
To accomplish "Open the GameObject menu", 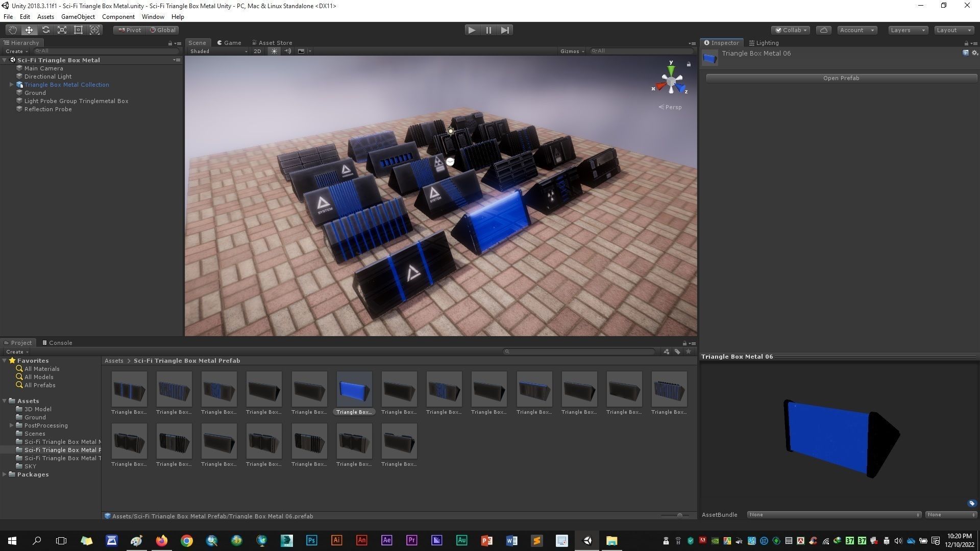I will [78, 17].
